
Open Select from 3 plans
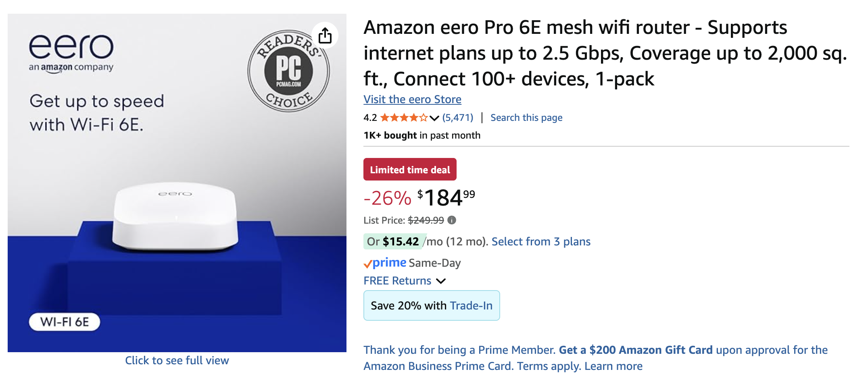point(540,241)
